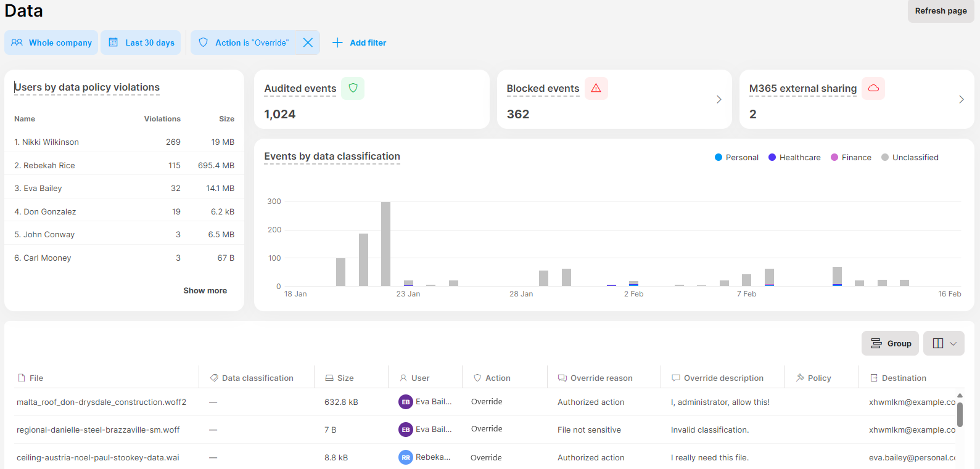Click the table's vertical scrollbar

(960, 414)
